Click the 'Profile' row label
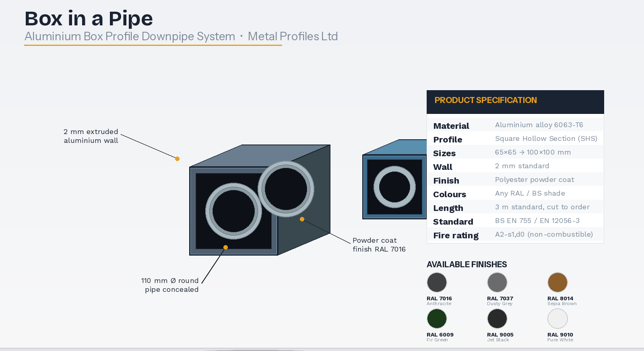The height and width of the screenshot is (351, 644). [x=448, y=140]
